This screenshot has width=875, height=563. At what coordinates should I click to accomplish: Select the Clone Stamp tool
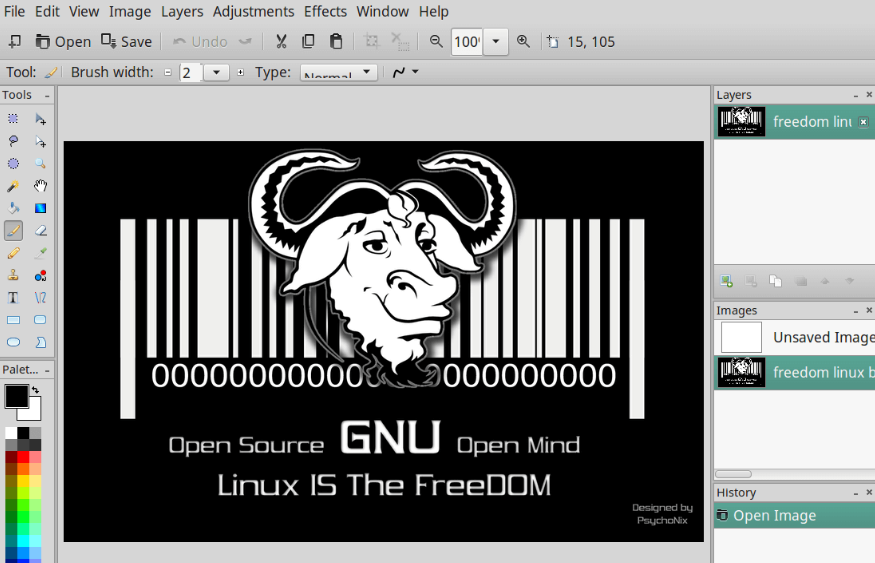point(13,275)
